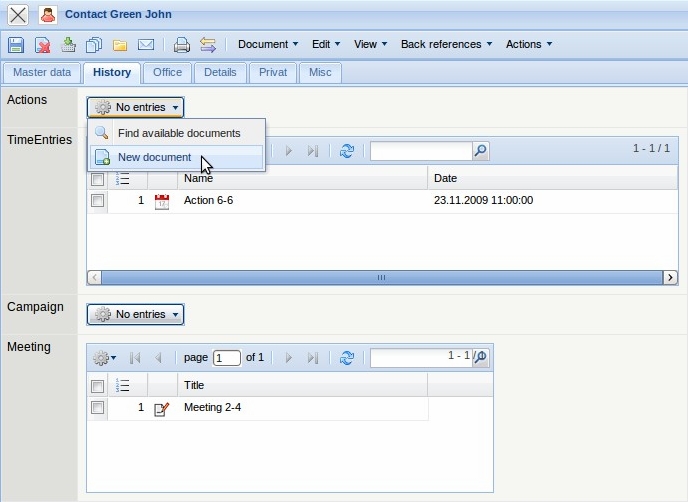The width and height of the screenshot is (688, 502).
Task: Click the Meeting page number field
Action: [x=227, y=358]
